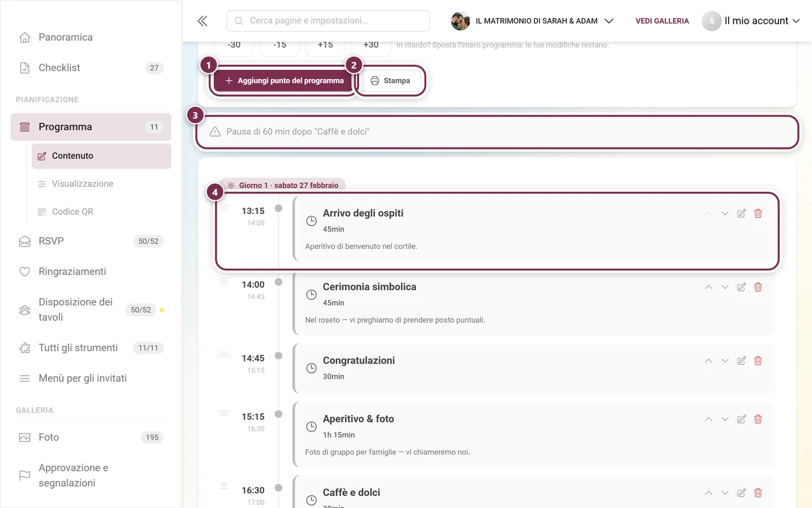
Task: Edit the Arrivo degli ospiti item
Action: [742, 213]
